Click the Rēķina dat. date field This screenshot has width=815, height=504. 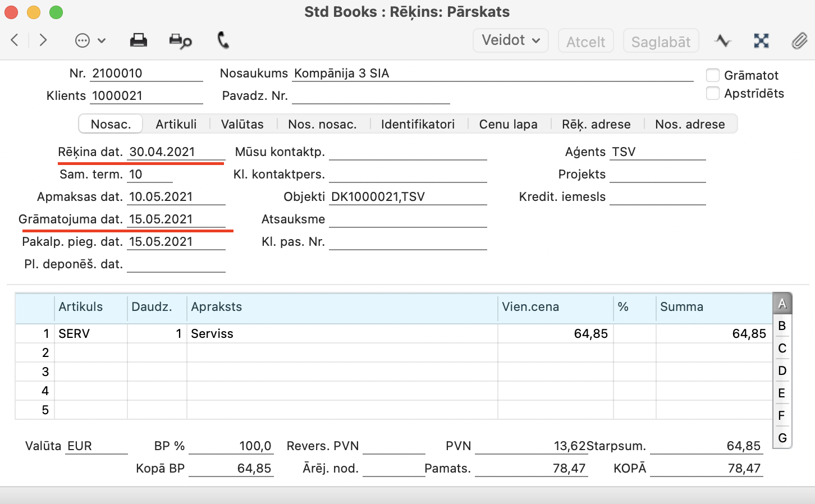[x=176, y=152]
